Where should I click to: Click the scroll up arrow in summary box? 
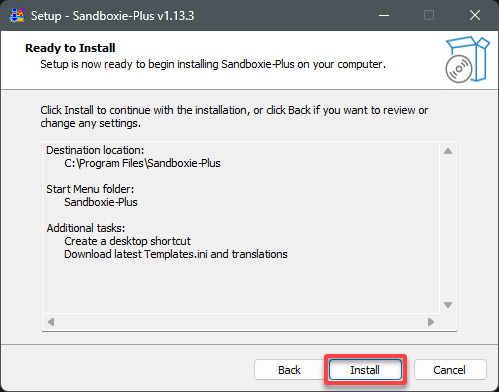448,151
